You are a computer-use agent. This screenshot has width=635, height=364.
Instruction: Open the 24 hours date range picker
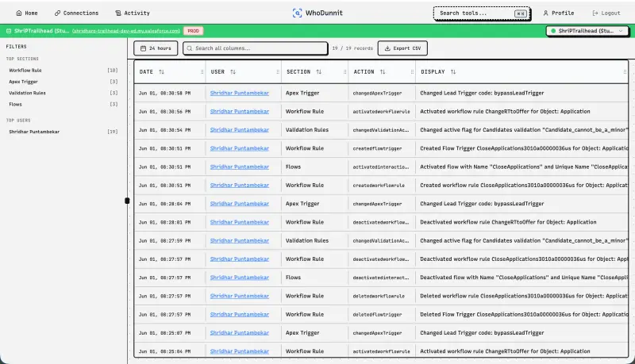point(156,48)
